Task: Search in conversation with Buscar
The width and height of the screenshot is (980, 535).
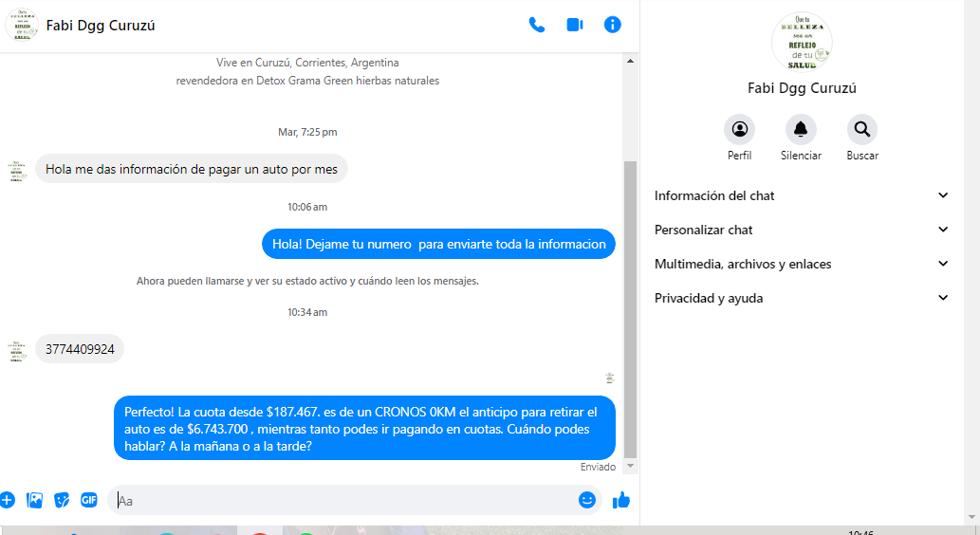Action: tap(861, 130)
